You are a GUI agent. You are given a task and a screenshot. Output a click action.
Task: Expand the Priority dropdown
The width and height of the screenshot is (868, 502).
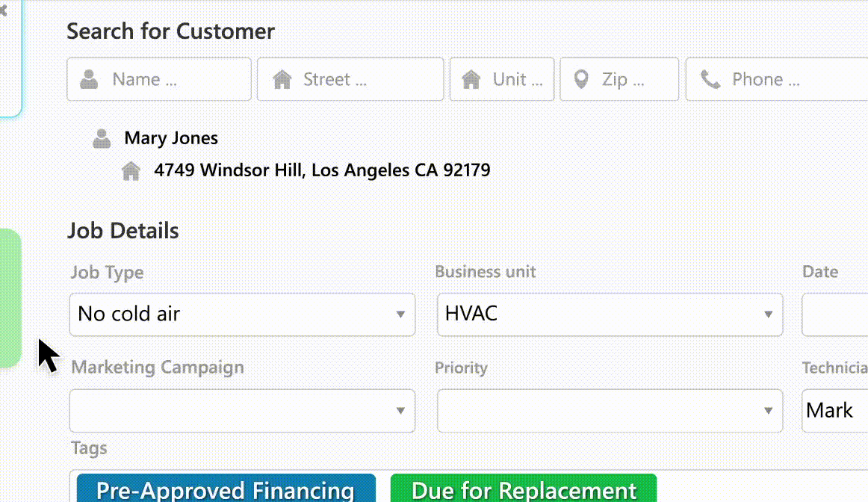click(x=610, y=410)
